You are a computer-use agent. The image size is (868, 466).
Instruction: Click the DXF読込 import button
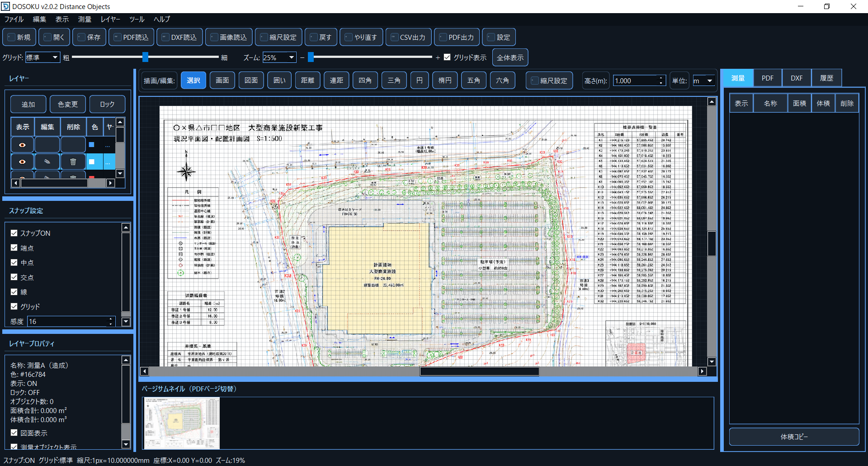tap(179, 37)
